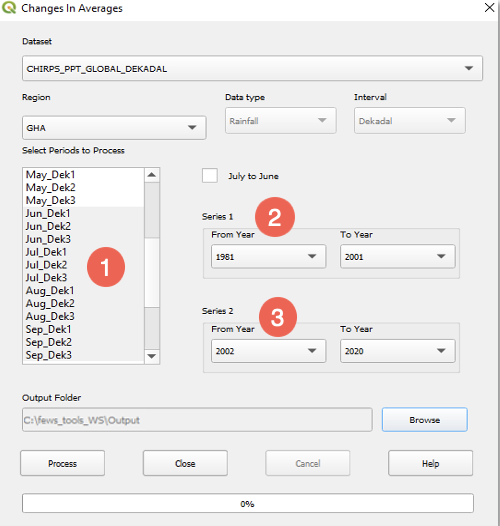Click the periods list scrollbar thumb

click(x=152, y=272)
